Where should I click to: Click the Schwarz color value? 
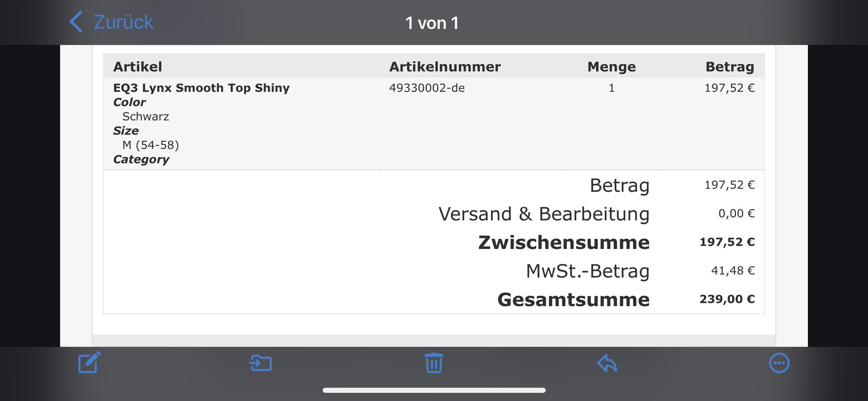[146, 116]
